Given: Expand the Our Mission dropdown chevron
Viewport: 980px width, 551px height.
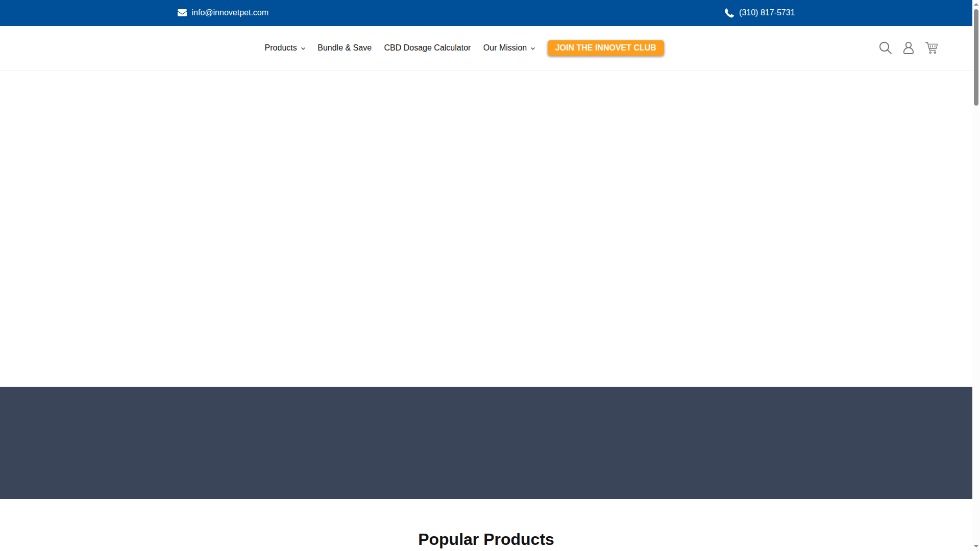Looking at the screenshot, I should pos(532,48).
